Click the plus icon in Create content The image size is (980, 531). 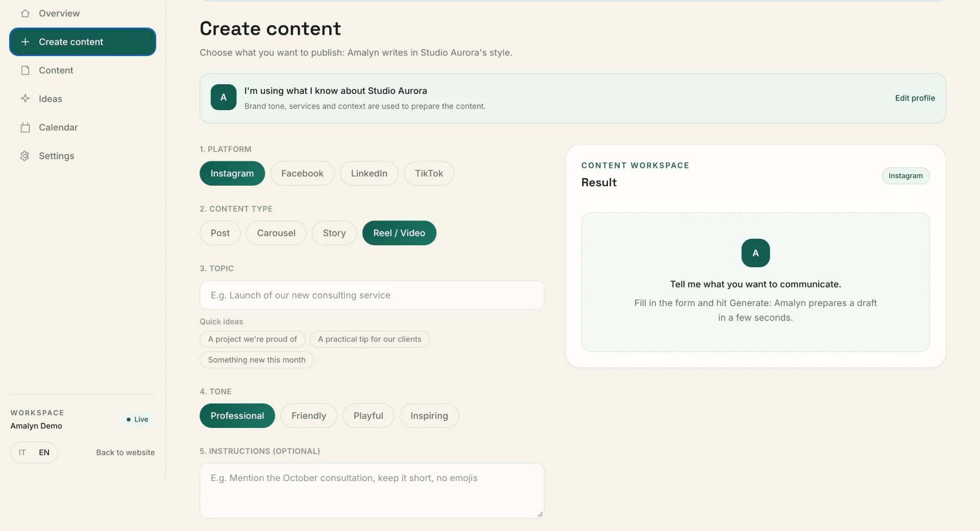point(25,42)
